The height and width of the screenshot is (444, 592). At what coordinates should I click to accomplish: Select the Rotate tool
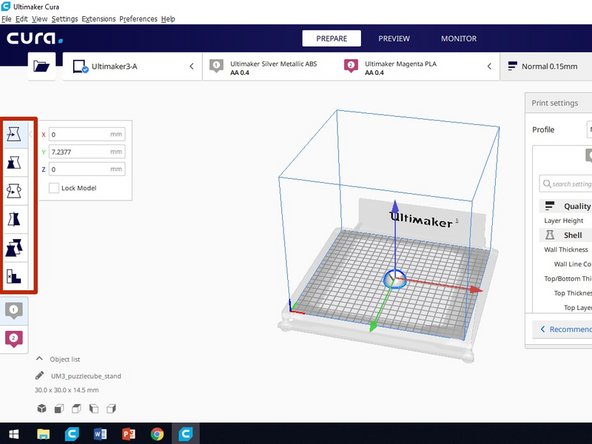(14, 191)
